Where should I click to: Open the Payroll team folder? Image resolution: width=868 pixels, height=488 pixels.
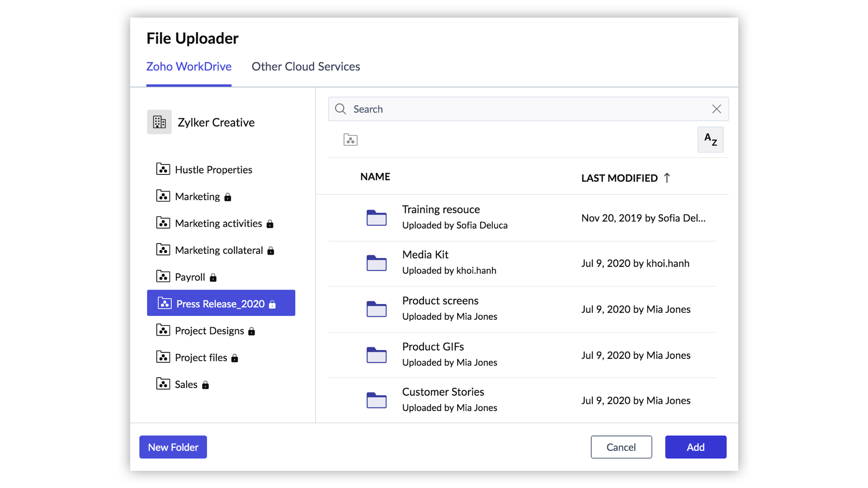pyautogui.click(x=190, y=277)
